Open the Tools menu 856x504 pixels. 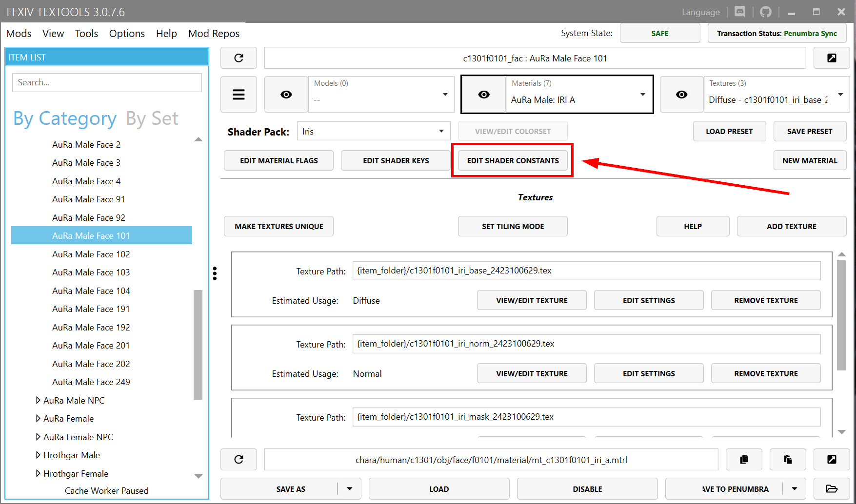point(86,33)
